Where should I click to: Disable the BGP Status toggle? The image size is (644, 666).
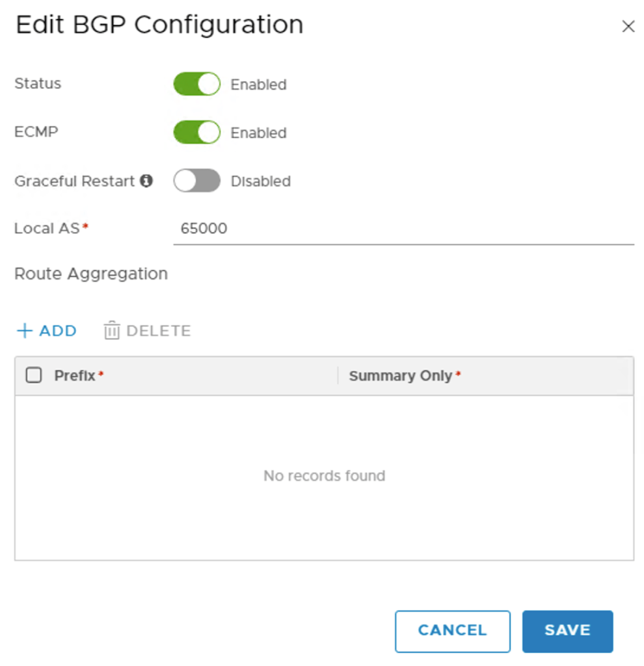(196, 85)
